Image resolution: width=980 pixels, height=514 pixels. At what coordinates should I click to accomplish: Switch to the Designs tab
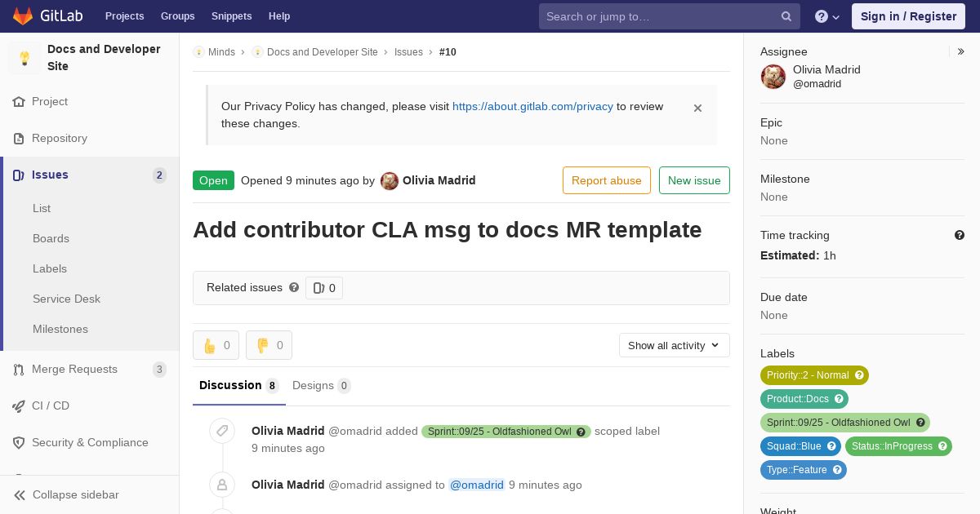click(x=321, y=385)
